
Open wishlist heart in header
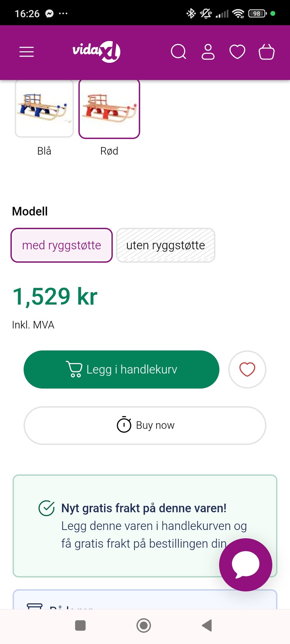point(237,52)
